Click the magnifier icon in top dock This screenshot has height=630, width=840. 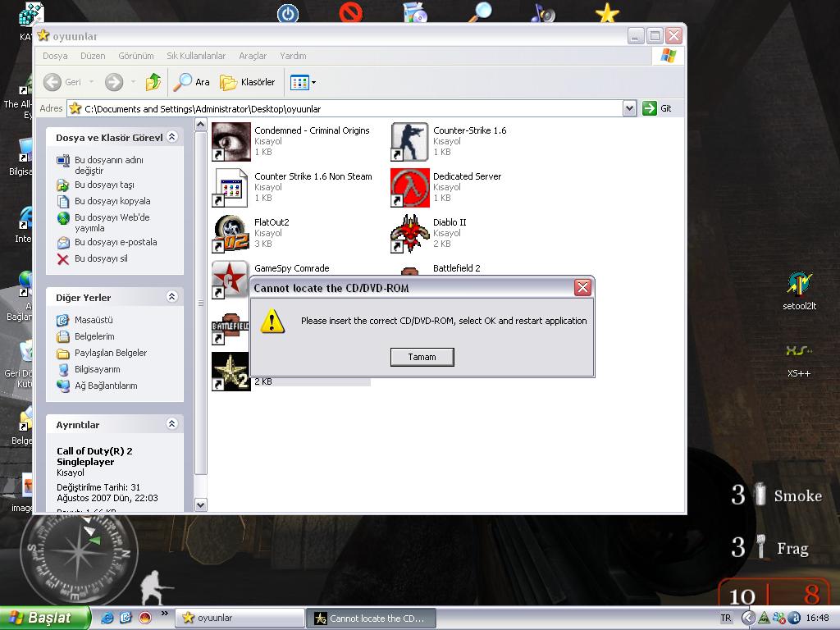pyautogui.click(x=481, y=11)
